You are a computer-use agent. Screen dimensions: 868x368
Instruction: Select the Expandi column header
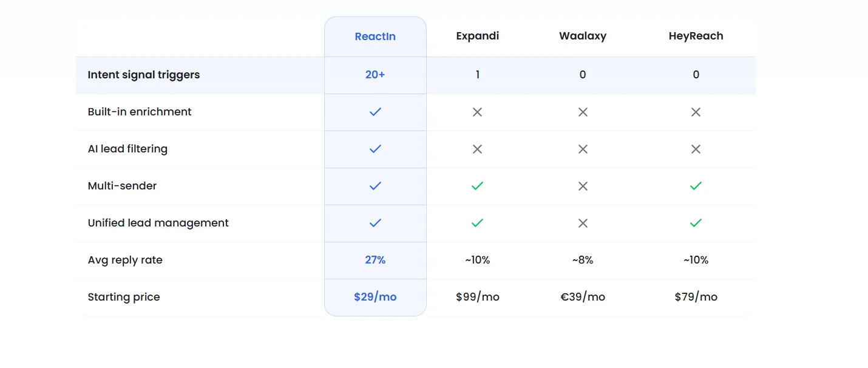(x=478, y=36)
